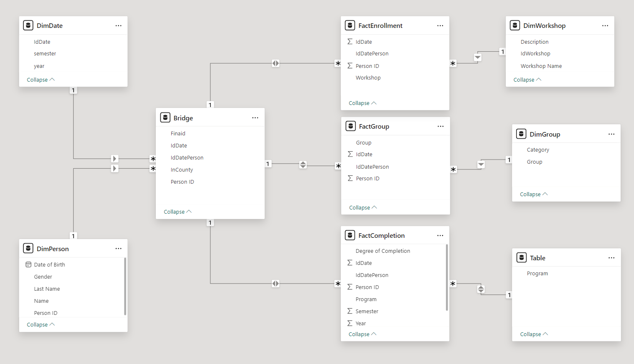Click the DimGroup table database icon
The image size is (634, 364).
[521, 134]
